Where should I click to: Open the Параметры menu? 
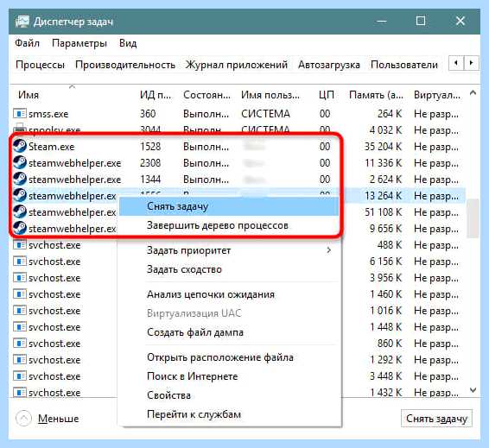[x=79, y=43]
